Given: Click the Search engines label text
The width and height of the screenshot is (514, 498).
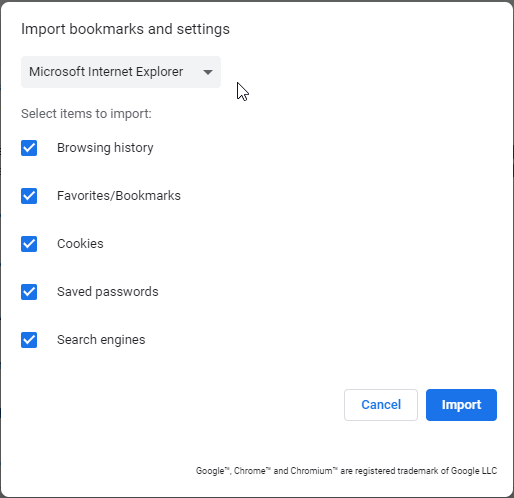Looking at the screenshot, I should 101,340.
